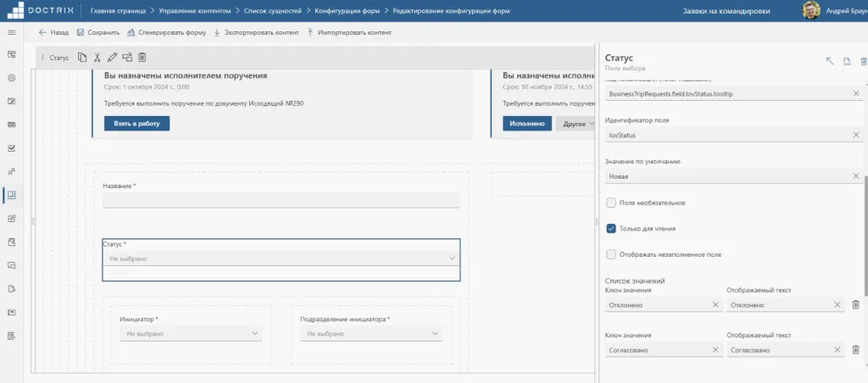Viewport: 868px width, 383px height.
Task: Open the users icon in the sidebar
Action: (x=11, y=171)
